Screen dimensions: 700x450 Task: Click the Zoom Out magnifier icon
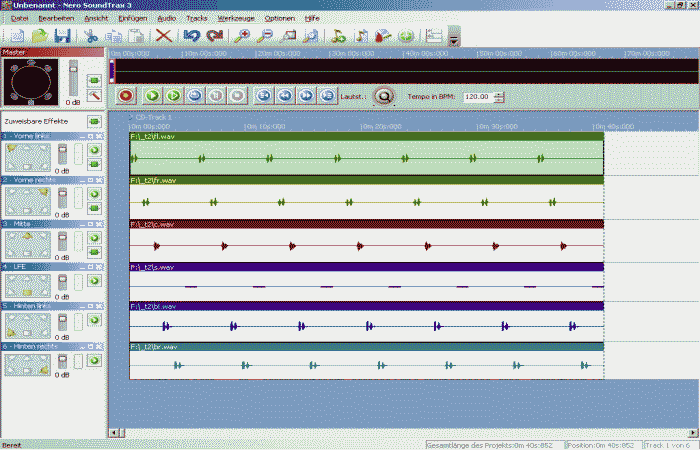click(x=266, y=37)
